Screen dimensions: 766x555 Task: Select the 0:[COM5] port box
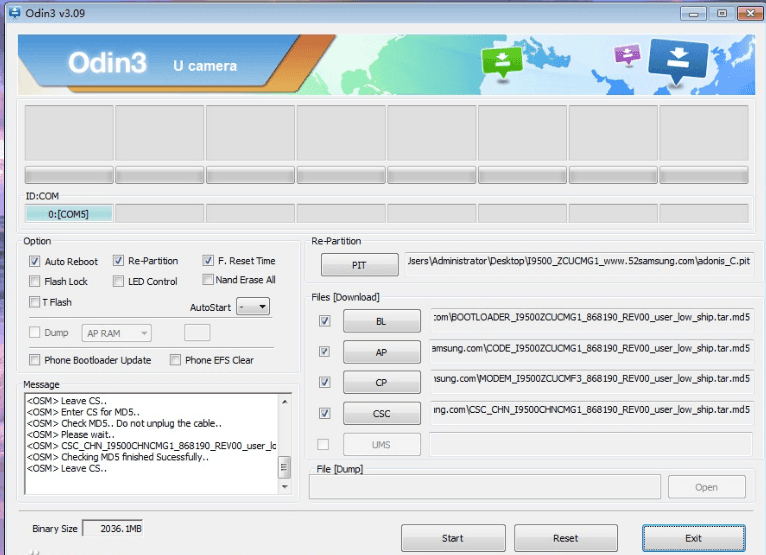69,213
